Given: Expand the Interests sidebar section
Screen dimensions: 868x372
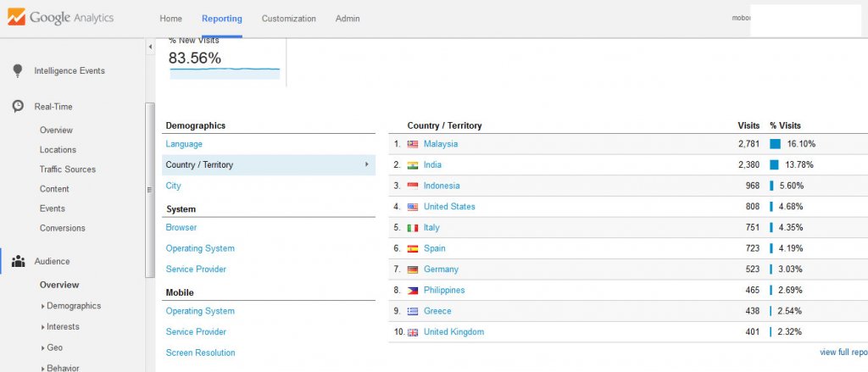Looking at the screenshot, I should pyautogui.click(x=43, y=327).
